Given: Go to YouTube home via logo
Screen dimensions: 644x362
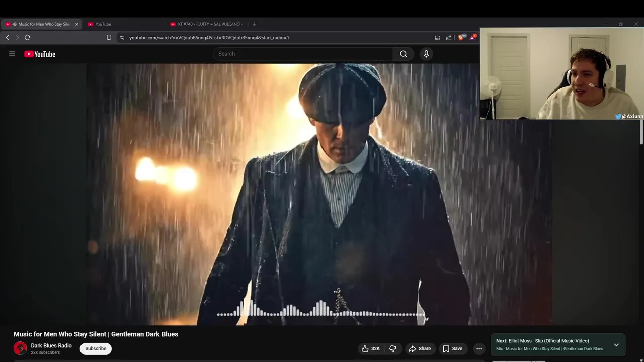Looking at the screenshot, I should click(40, 54).
